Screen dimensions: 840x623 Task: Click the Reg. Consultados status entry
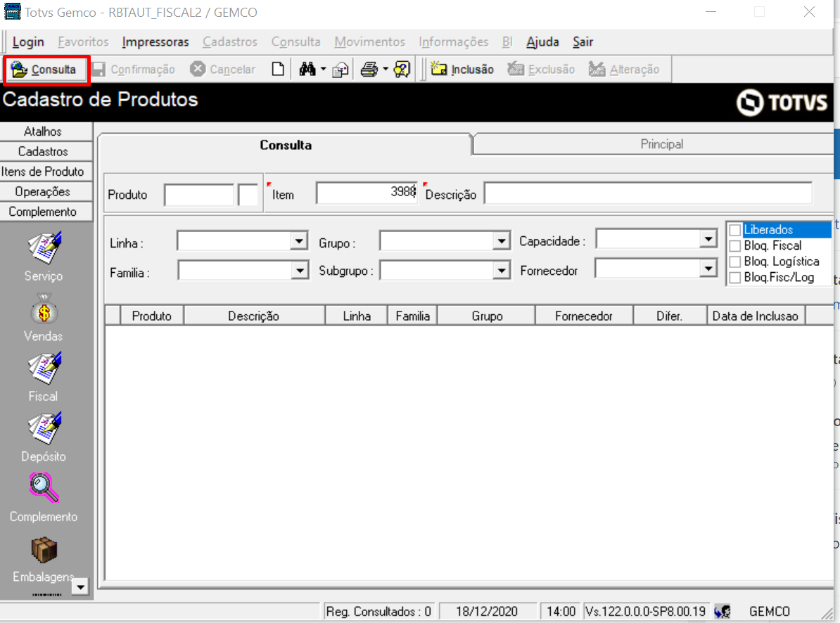click(x=378, y=611)
